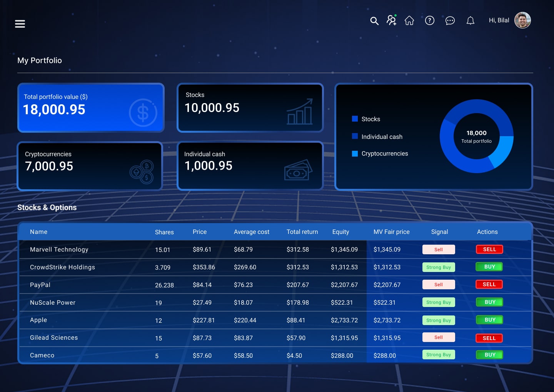Click the Sell signal badge for Gilead Sciences

point(439,337)
